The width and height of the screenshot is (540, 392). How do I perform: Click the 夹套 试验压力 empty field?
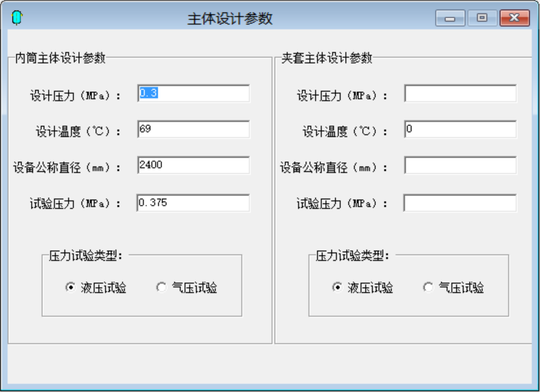(x=460, y=203)
